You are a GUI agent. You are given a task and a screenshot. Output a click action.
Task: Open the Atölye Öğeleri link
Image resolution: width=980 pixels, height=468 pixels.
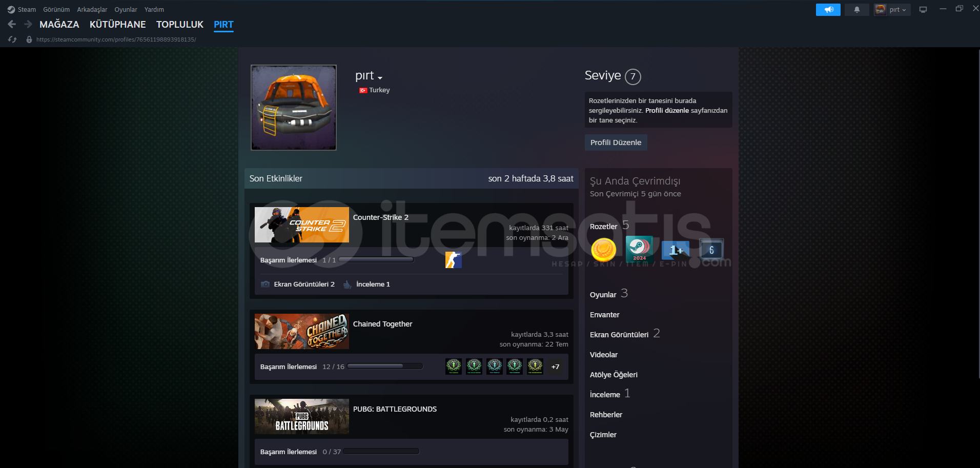click(x=614, y=375)
